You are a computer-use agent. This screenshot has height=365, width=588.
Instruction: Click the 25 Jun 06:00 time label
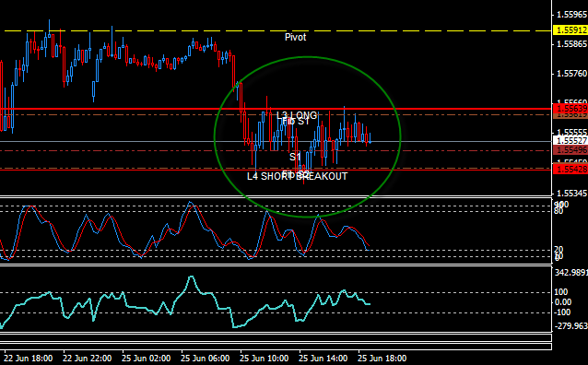(x=206, y=359)
